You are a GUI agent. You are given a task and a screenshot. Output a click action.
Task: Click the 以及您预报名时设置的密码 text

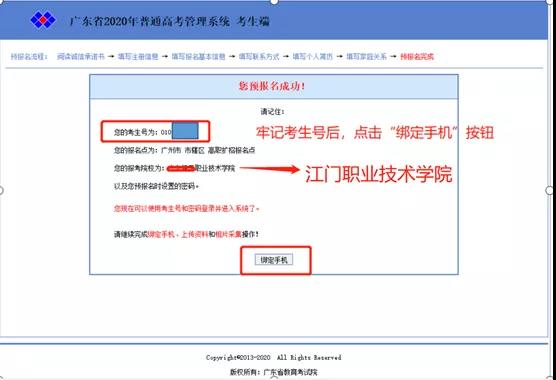(156, 186)
